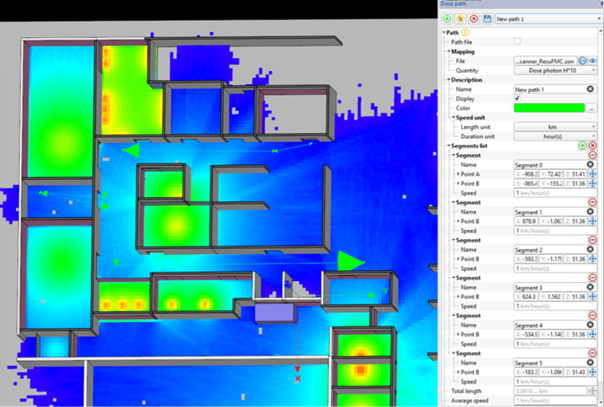Add a segment with green plus icon
Image resolution: width=604 pixels, height=407 pixels.
click(x=581, y=146)
